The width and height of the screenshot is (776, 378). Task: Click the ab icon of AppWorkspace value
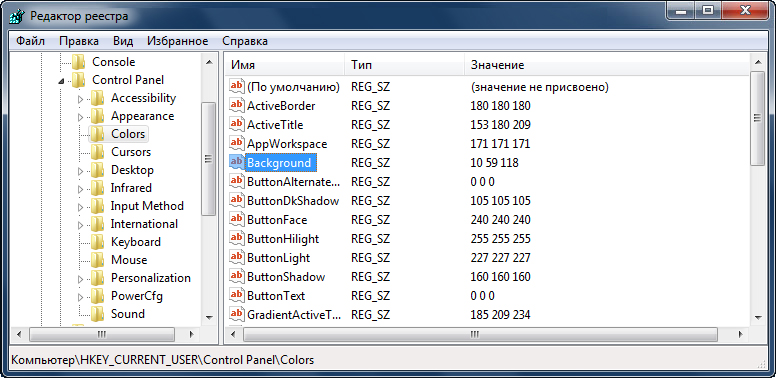pos(237,143)
